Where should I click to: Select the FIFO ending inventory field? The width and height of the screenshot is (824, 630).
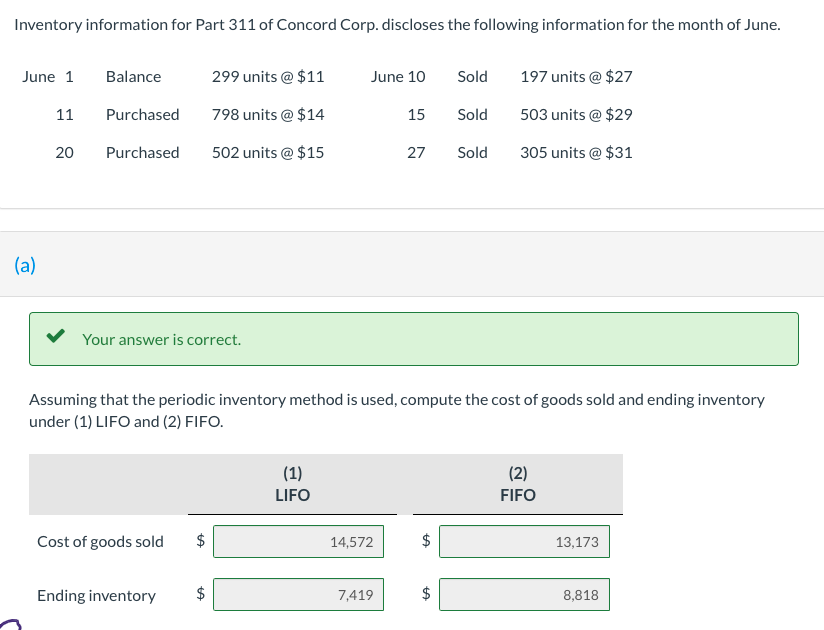tap(524, 595)
